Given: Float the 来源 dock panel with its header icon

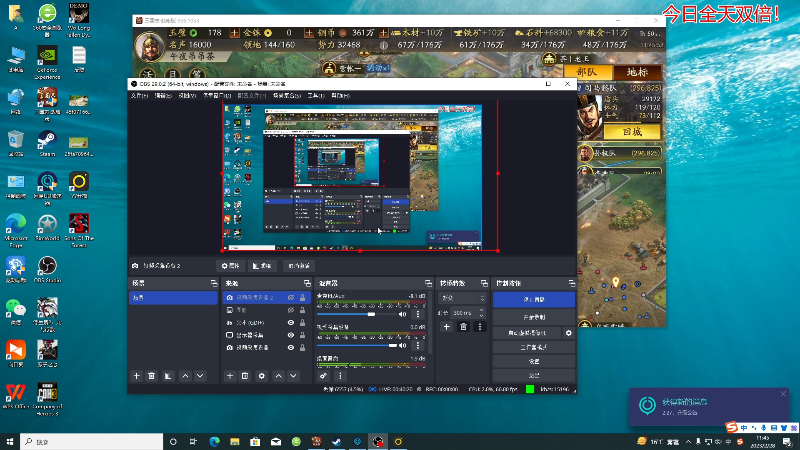Looking at the screenshot, I should pos(307,283).
